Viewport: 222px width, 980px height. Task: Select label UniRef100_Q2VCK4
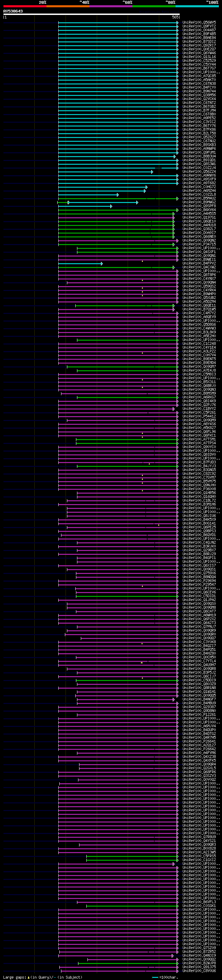(199, 99)
